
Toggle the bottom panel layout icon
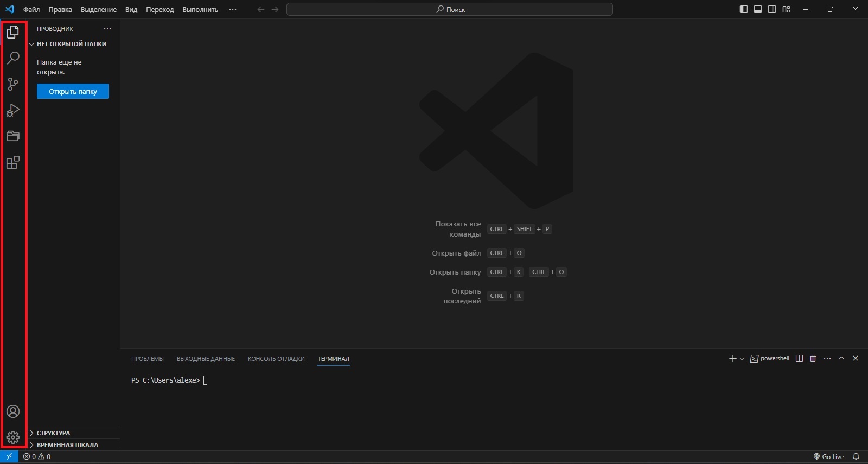[x=758, y=9]
